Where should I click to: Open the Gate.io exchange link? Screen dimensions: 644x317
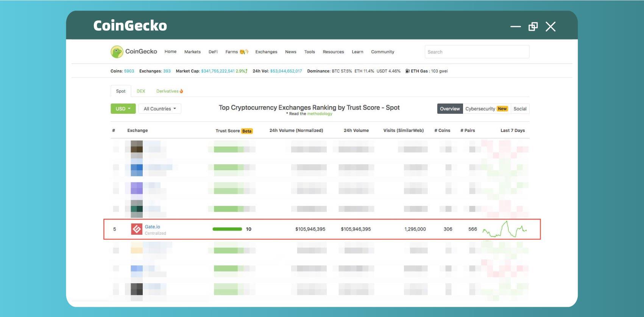point(152,227)
